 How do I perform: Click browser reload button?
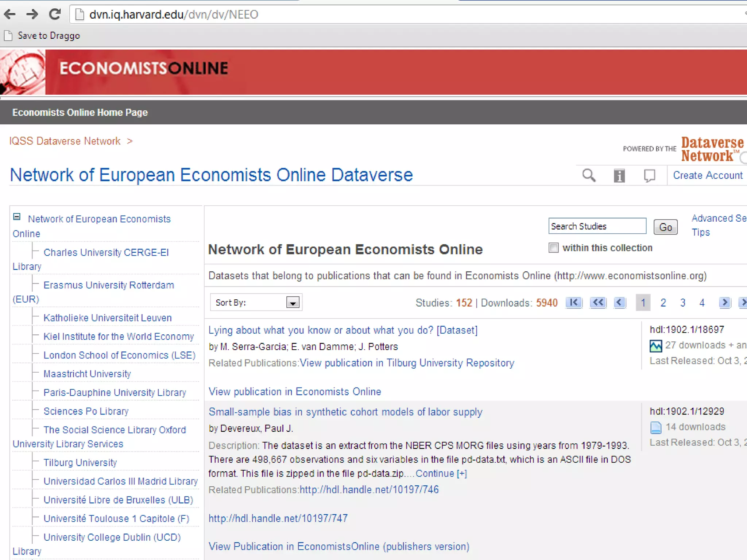pyautogui.click(x=55, y=15)
